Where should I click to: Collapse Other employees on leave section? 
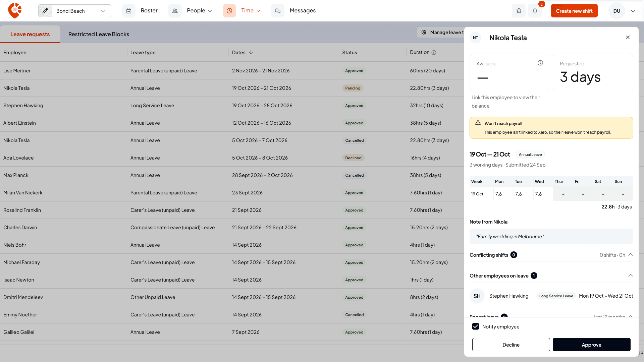pos(631,276)
